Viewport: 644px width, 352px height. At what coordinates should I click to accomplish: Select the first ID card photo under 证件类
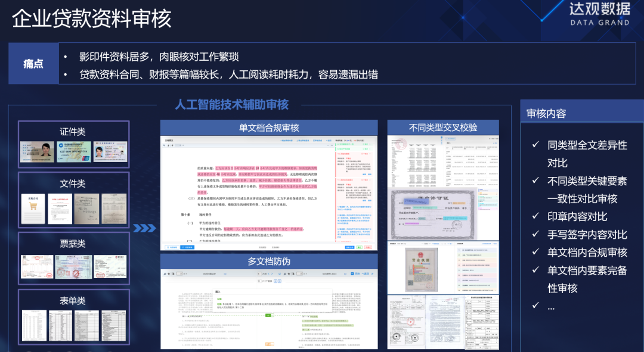tap(38, 152)
